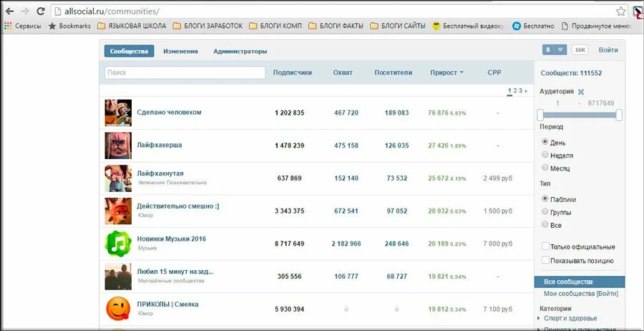This screenshot has width=644, height=331.
Task: Open Мои сообщества [Войти] link
Action: (x=581, y=294)
